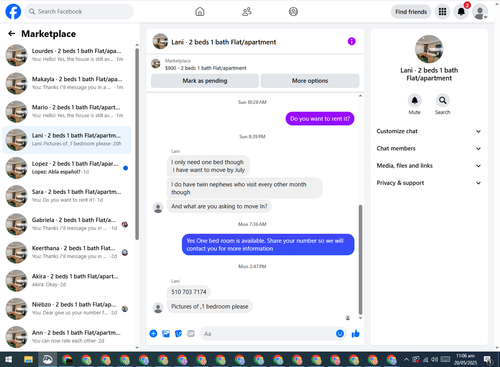Open the Friends icon in top navigation
The height and width of the screenshot is (367, 500).
point(247,12)
